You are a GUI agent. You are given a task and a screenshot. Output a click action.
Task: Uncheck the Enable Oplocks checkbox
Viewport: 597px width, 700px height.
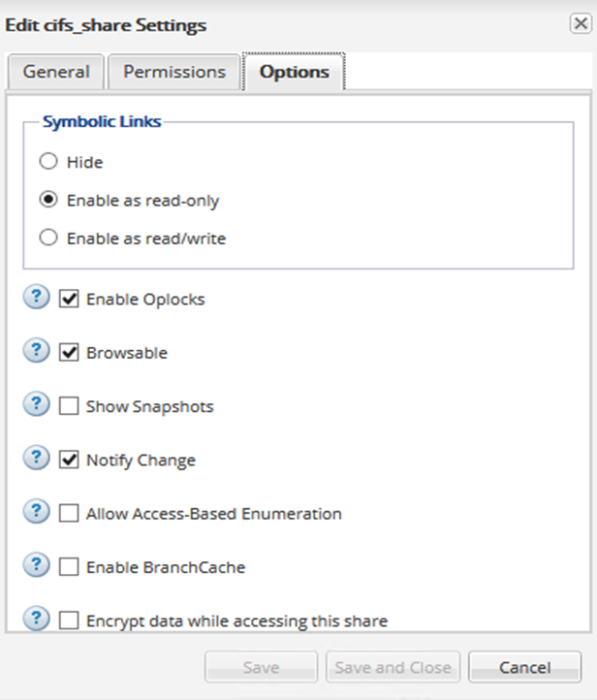click(x=69, y=300)
